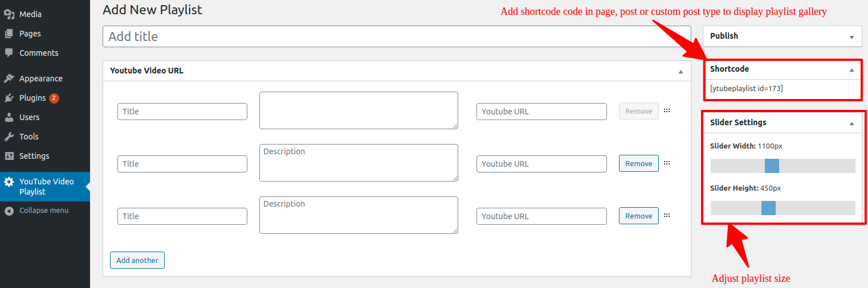Click the Tools wrench icon
This screenshot has width=868, height=288.
click(9, 137)
